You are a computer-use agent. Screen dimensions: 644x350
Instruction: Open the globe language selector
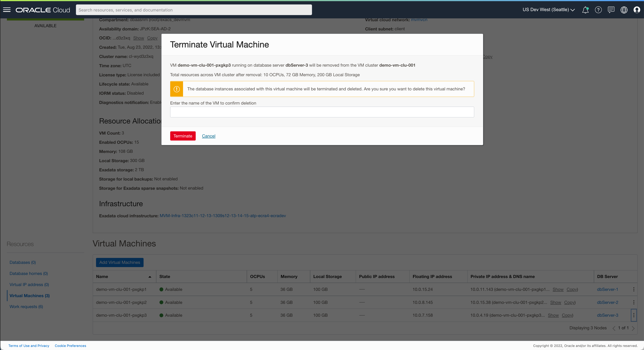tap(624, 10)
